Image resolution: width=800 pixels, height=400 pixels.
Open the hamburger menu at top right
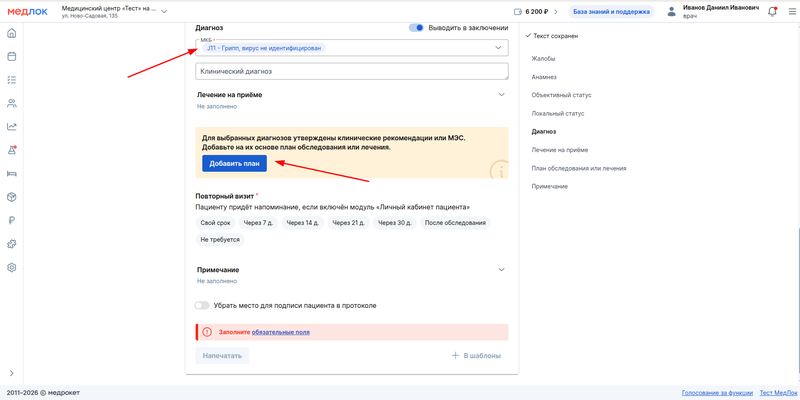coord(790,12)
